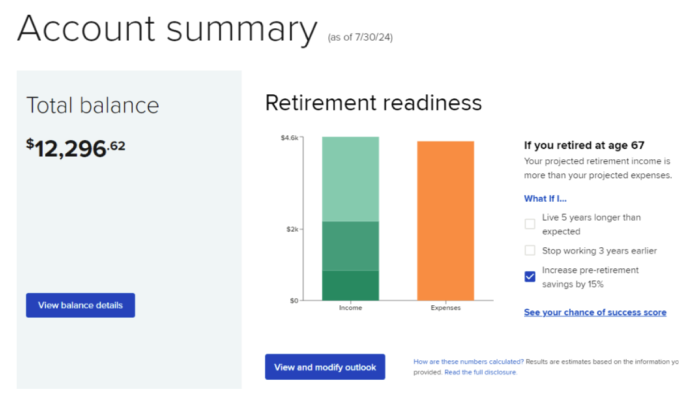Open Read the full disclosure link
This screenshot has width=700, height=402.
(x=481, y=372)
